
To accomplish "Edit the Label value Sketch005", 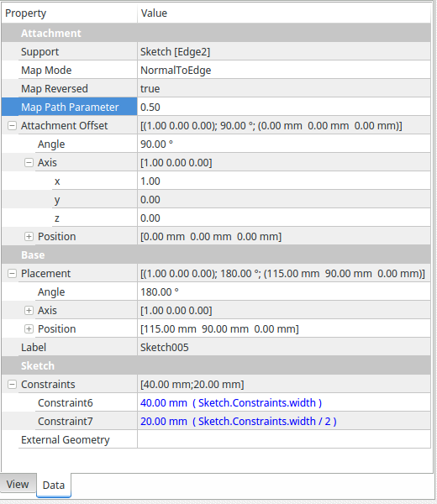I will click(x=284, y=348).
